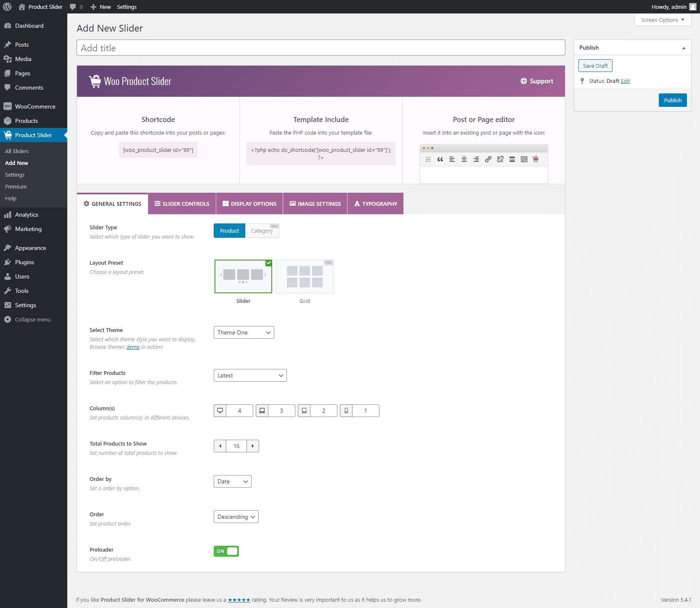Click the mobile columns device icon
700x608 pixels.
click(x=346, y=411)
